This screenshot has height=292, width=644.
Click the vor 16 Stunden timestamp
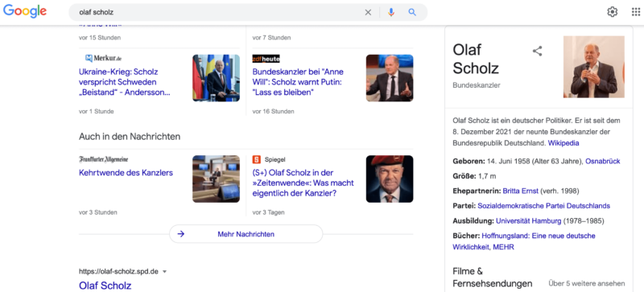point(273,111)
